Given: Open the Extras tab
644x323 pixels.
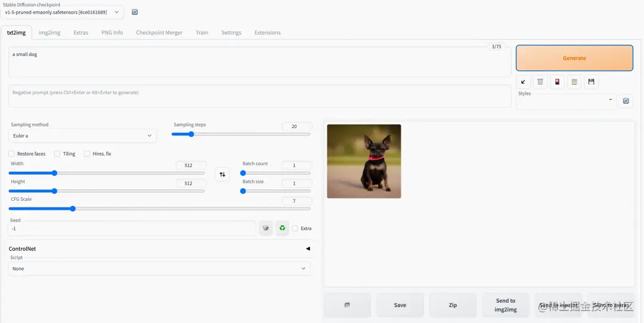Looking at the screenshot, I should point(81,32).
